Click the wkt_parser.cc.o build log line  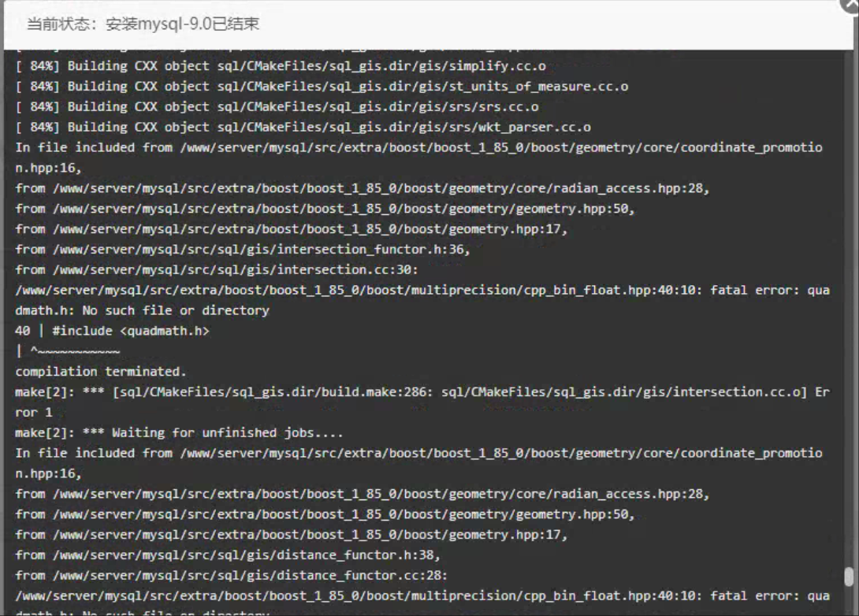303,128
